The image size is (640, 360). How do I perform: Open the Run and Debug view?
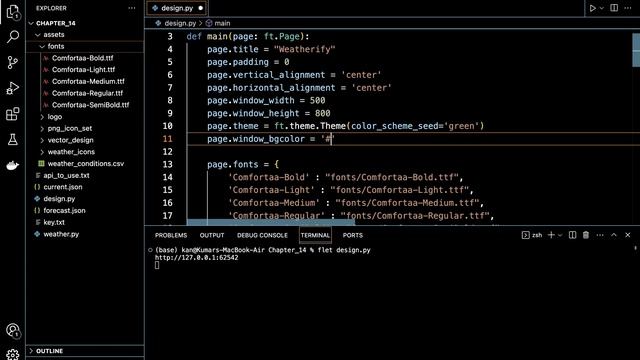(13, 88)
